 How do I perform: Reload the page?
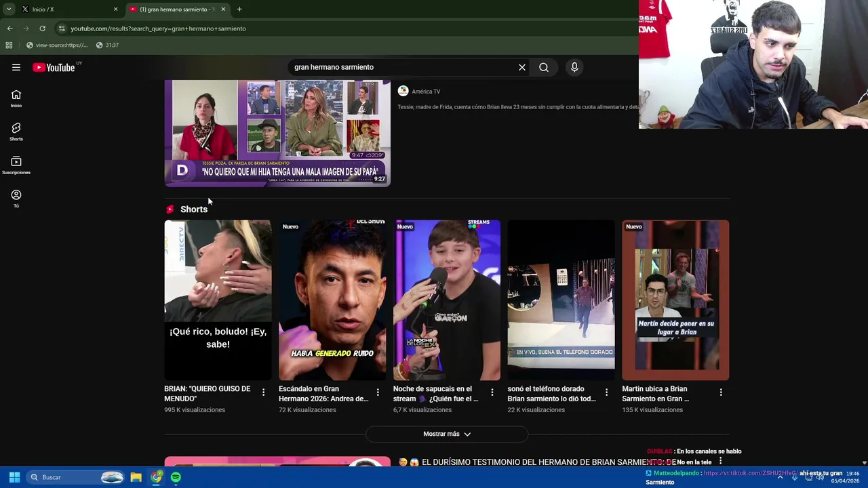(42, 28)
